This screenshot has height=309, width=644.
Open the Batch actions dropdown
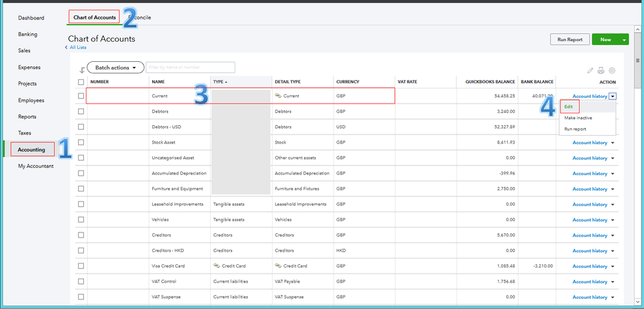(115, 68)
